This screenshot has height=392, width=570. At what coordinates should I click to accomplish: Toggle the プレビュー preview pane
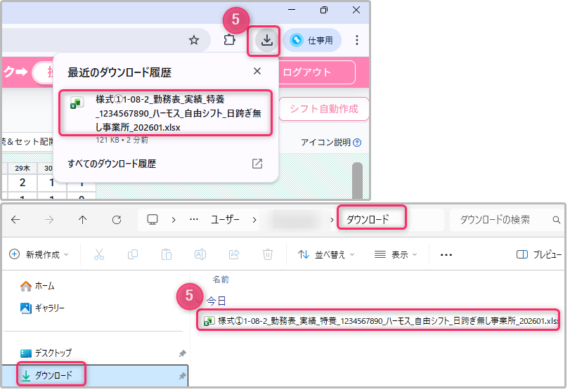538,254
